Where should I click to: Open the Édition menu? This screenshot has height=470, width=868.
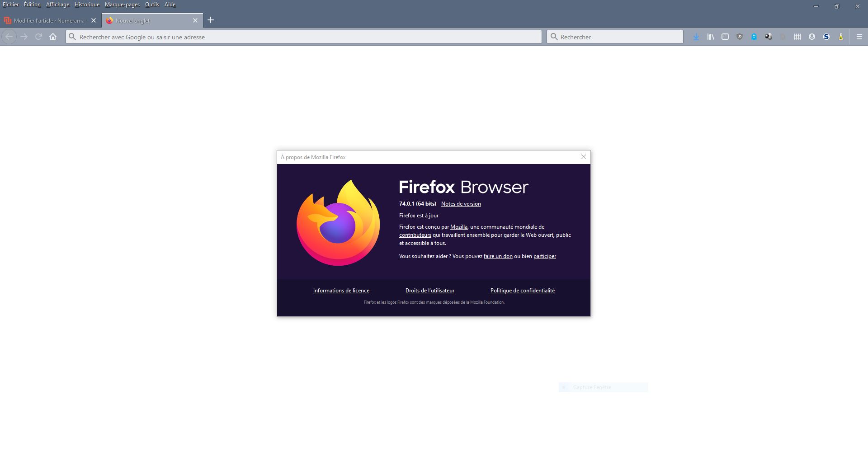(32, 5)
